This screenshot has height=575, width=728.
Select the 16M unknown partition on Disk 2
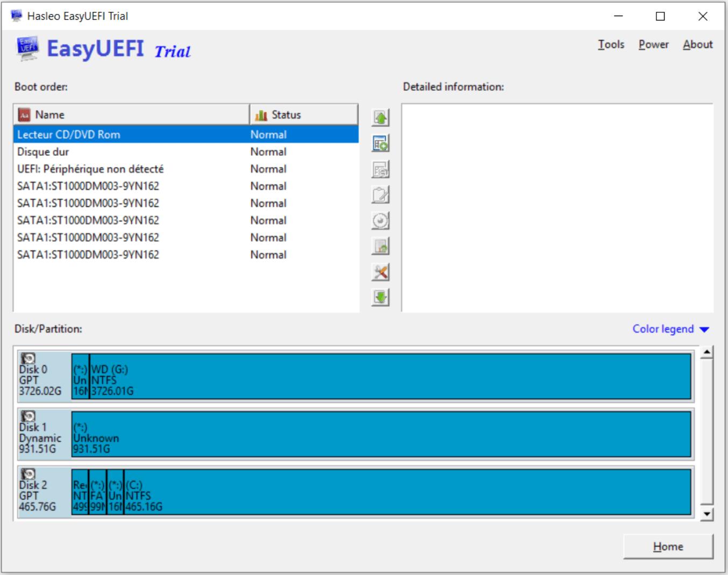(x=115, y=492)
